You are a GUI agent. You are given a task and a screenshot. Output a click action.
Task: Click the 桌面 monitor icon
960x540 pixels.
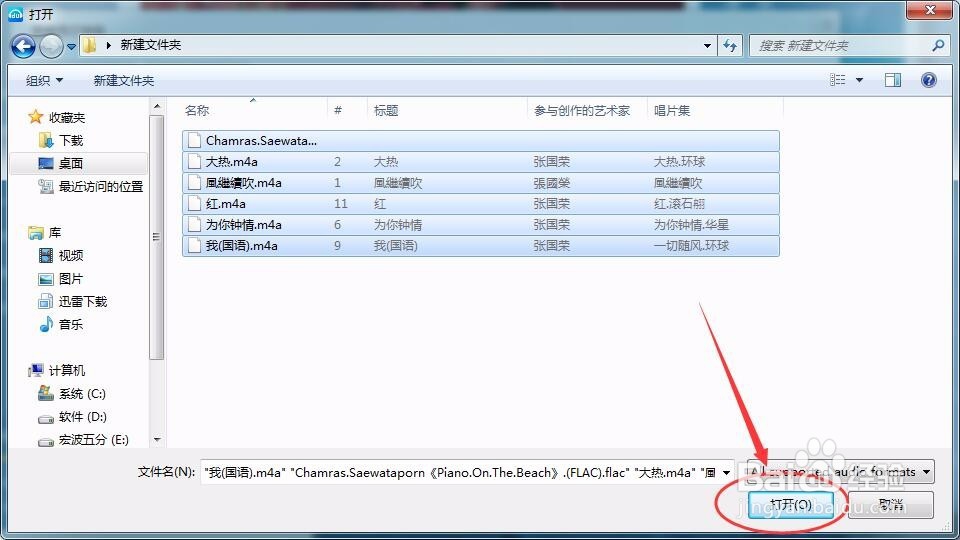coord(46,163)
